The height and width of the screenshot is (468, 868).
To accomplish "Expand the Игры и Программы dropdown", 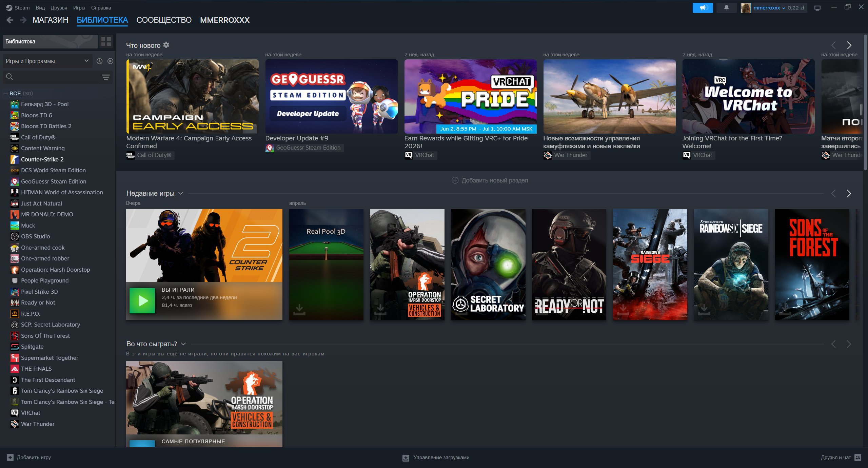I will (x=47, y=61).
